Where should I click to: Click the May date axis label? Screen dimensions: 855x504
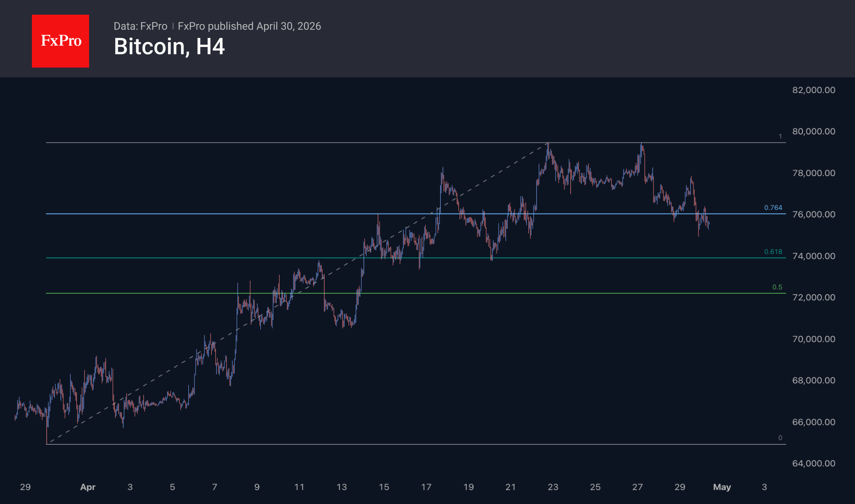(x=722, y=487)
